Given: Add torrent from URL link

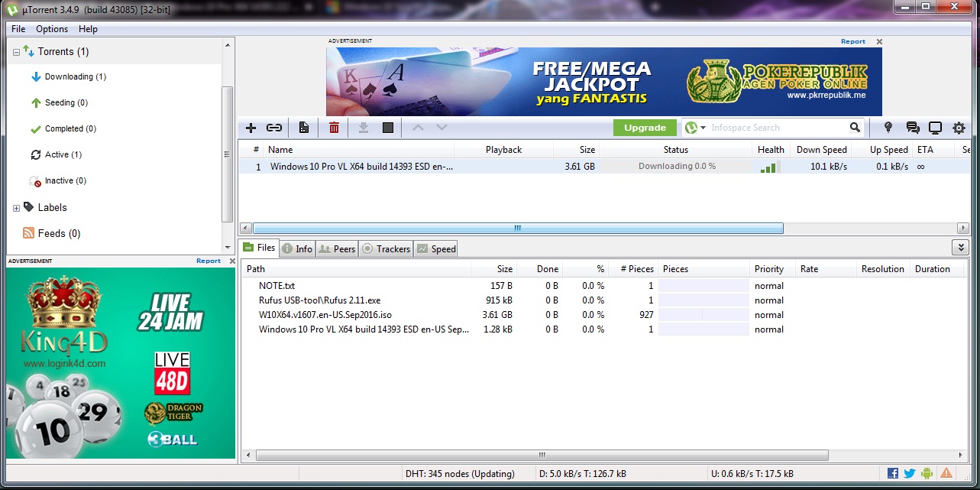Looking at the screenshot, I should [274, 128].
